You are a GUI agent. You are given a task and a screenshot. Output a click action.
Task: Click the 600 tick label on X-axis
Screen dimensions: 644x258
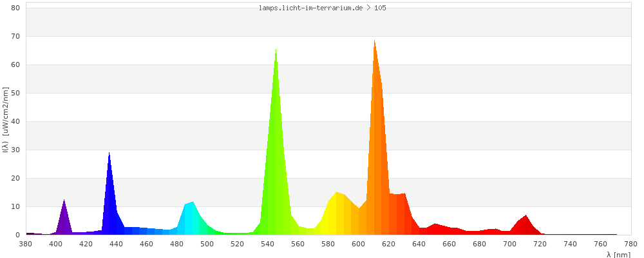click(x=359, y=243)
